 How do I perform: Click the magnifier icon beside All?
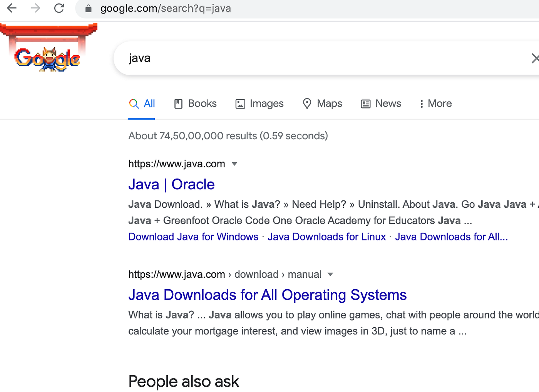pyautogui.click(x=133, y=103)
